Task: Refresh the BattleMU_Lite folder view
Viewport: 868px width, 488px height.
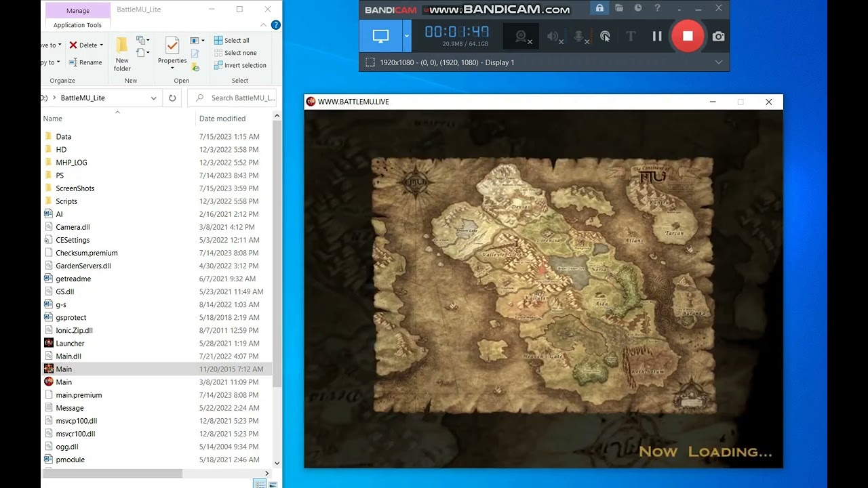Action: coord(172,98)
